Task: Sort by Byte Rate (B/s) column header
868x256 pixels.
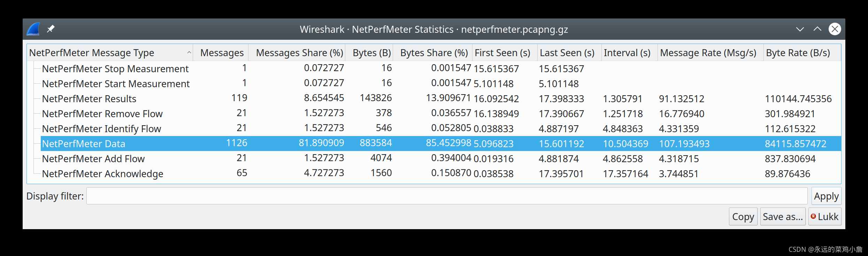Action: [x=802, y=53]
